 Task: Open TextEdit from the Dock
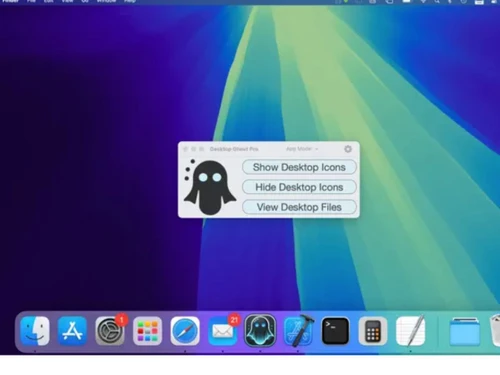pos(411,330)
